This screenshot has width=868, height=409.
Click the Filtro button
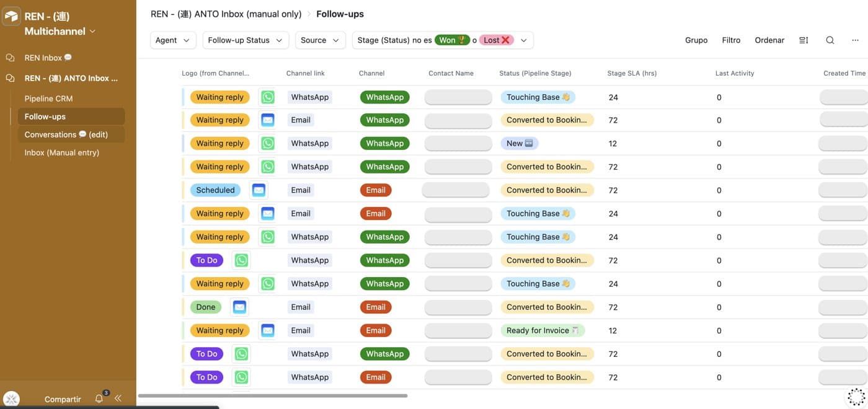pyautogui.click(x=731, y=40)
